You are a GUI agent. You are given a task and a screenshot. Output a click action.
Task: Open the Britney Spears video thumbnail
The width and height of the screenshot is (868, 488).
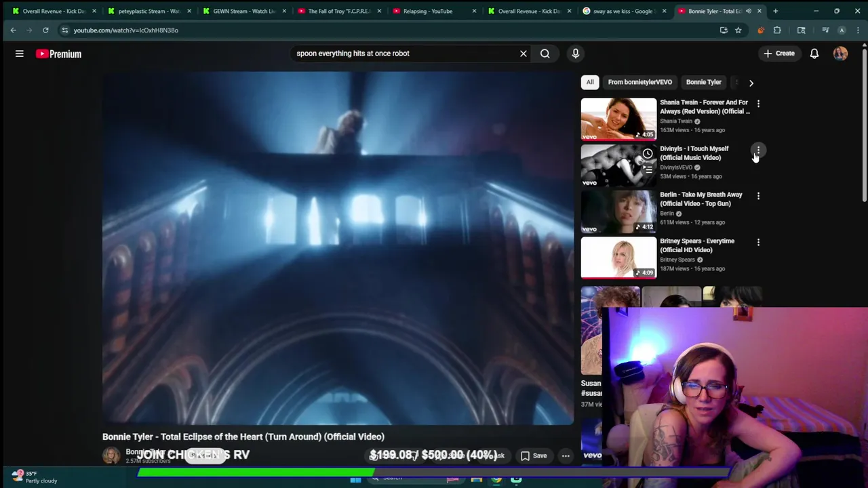point(618,258)
